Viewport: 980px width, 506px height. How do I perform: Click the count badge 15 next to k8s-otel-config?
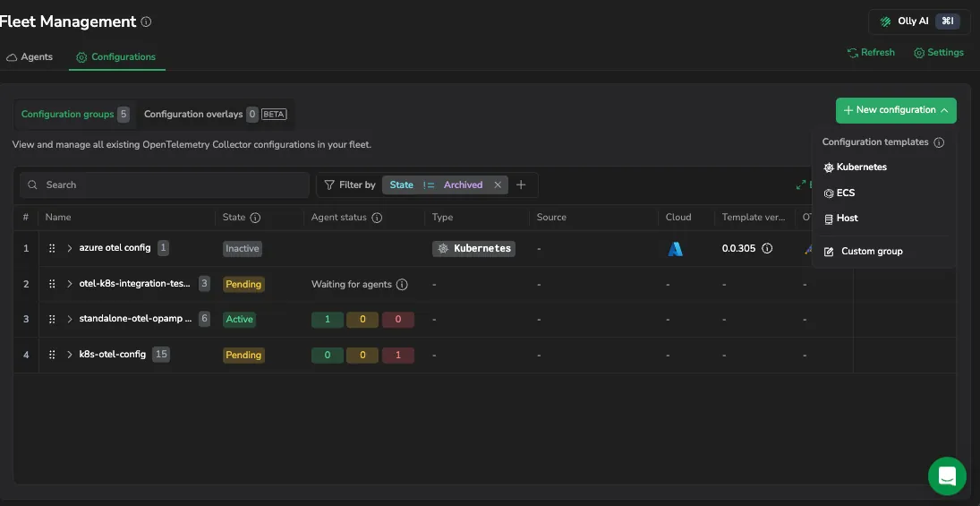tap(161, 354)
